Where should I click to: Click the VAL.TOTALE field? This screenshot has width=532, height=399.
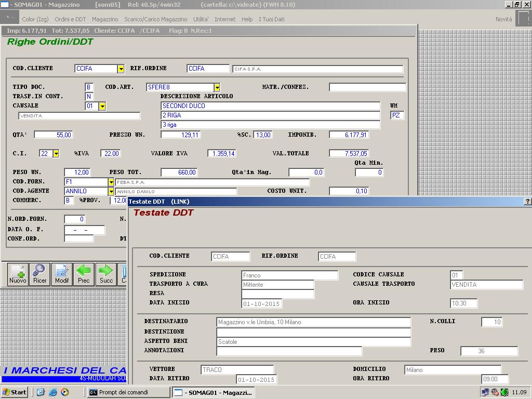pos(349,153)
